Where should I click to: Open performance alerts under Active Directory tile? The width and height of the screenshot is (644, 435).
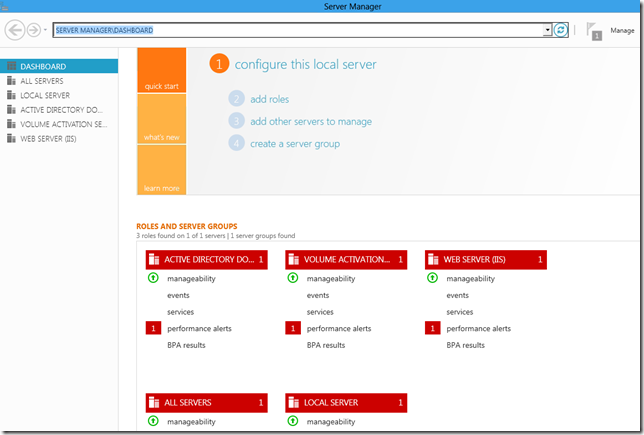[199, 329]
